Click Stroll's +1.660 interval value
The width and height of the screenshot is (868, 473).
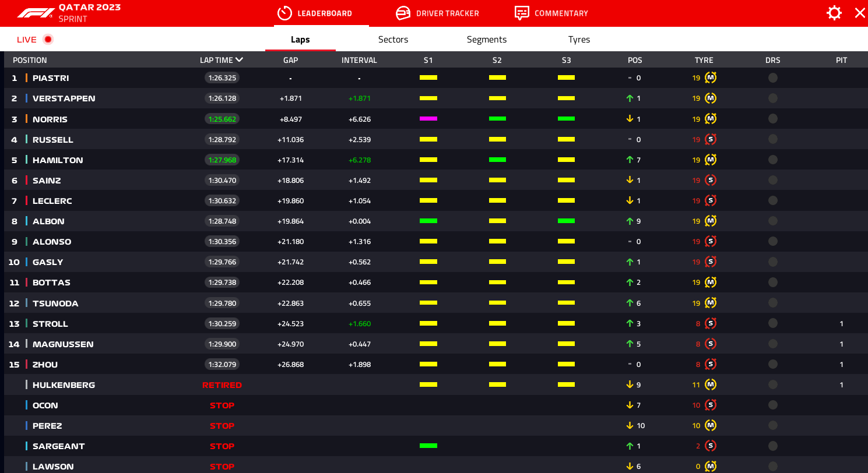[359, 324]
